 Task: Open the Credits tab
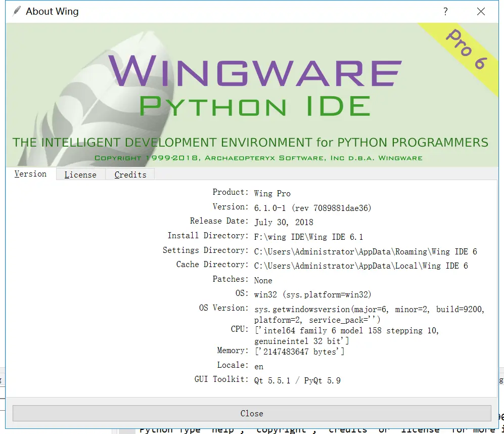[130, 175]
